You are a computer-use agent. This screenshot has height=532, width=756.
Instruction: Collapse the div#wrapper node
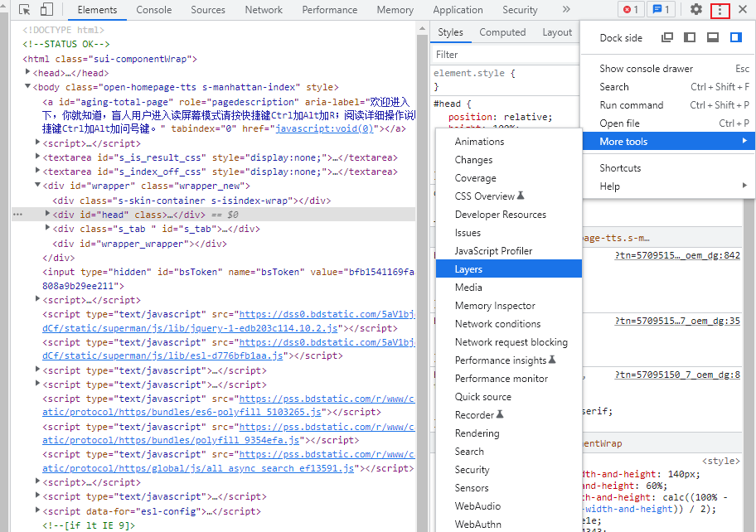click(37, 185)
